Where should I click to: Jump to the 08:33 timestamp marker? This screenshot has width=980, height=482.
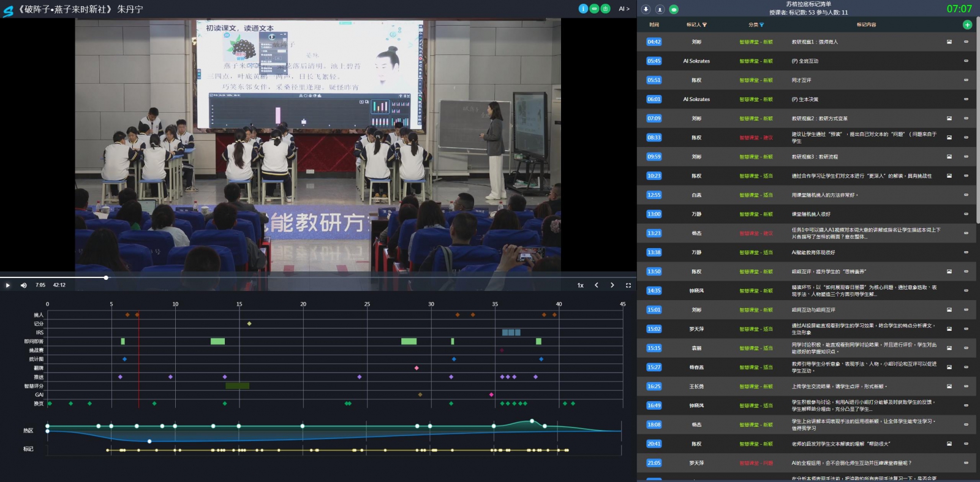654,138
